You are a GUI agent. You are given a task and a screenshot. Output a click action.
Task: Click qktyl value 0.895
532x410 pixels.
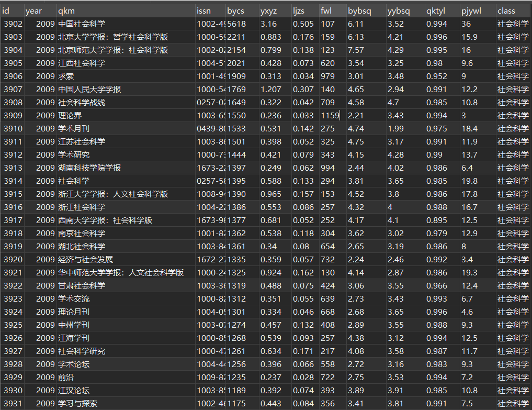coord(443,220)
